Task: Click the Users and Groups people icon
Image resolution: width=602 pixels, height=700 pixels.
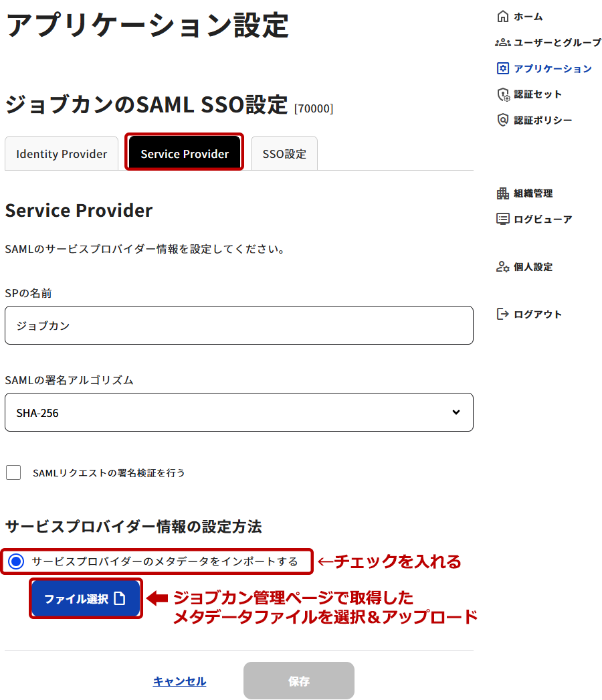Action: [x=503, y=42]
